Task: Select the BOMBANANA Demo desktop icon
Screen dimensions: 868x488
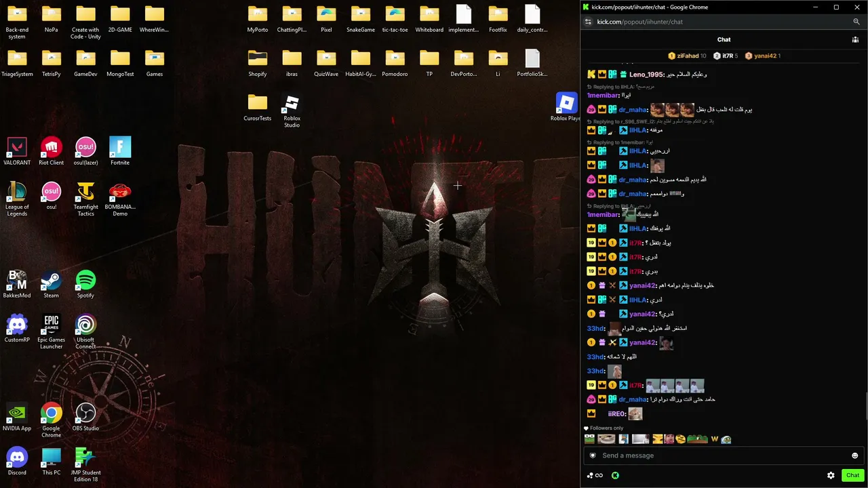Action: pyautogui.click(x=120, y=199)
